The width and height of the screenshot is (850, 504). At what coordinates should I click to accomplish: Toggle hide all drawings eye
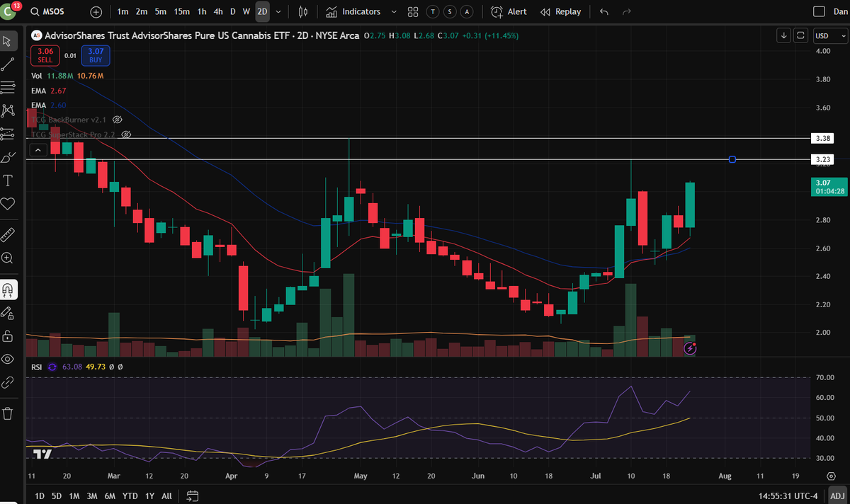[8, 359]
